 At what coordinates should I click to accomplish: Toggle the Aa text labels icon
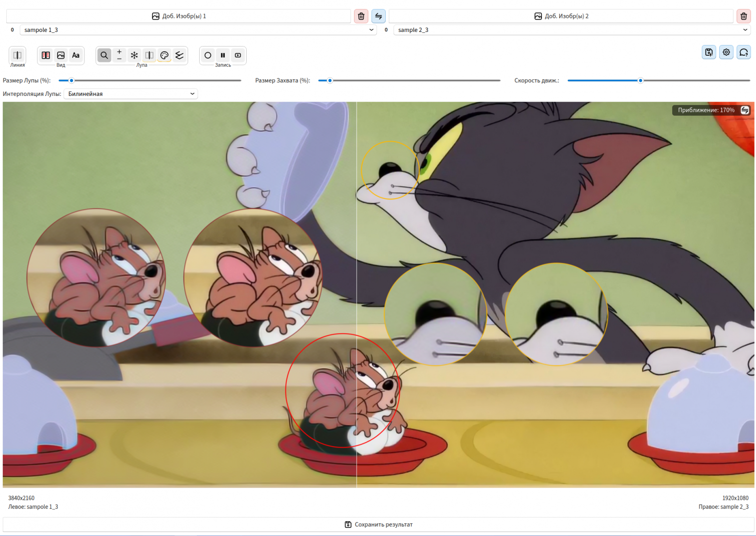pos(76,55)
